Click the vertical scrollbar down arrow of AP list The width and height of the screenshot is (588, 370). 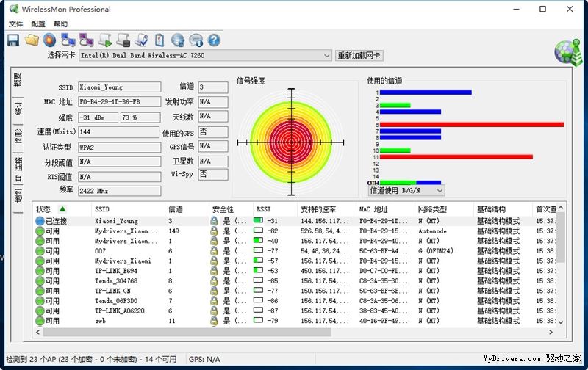(x=561, y=322)
